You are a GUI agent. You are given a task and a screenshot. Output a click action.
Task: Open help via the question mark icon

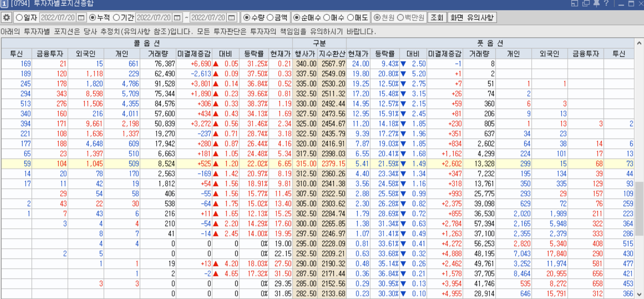(x=606, y=4)
